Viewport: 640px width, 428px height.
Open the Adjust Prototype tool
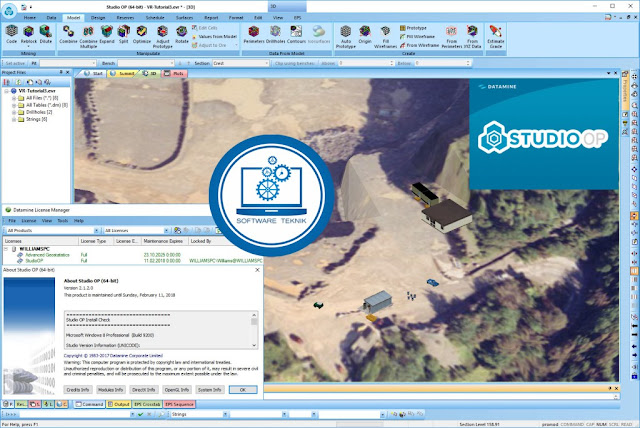tap(162, 37)
